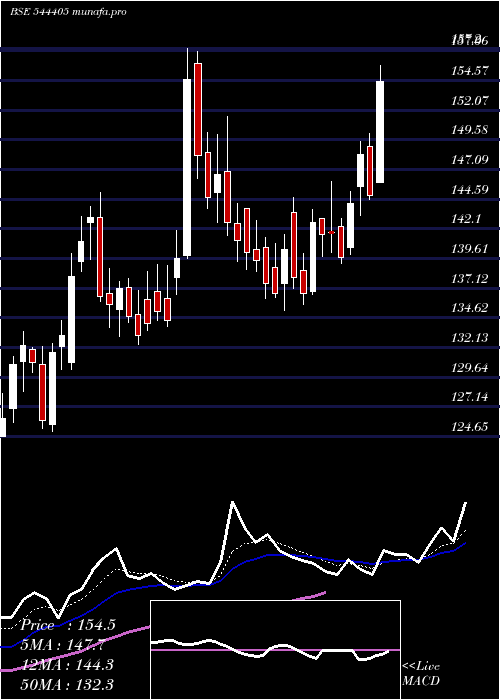Click the 144.59 price axis label
The width and height of the screenshot is (500, 700).
[470, 189]
